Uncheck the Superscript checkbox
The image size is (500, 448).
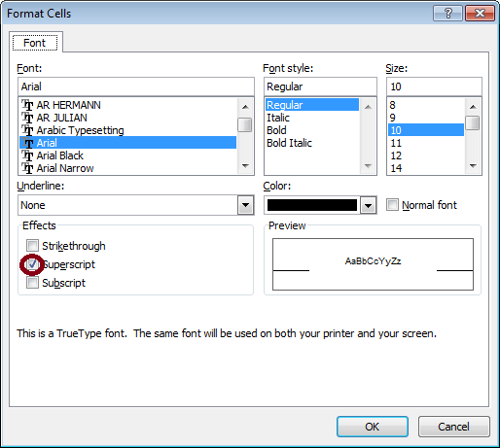pyautogui.click(x=32, y=264)
